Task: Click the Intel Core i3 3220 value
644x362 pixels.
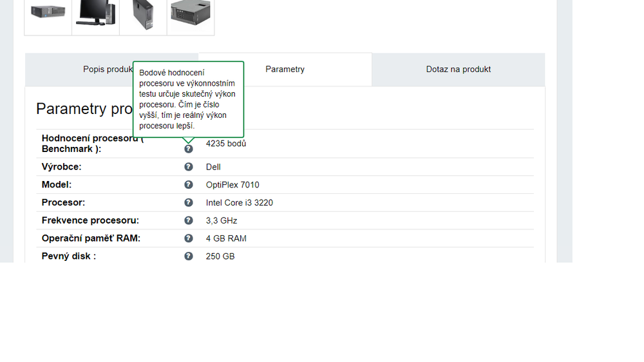Action: (x=240, y=202)
